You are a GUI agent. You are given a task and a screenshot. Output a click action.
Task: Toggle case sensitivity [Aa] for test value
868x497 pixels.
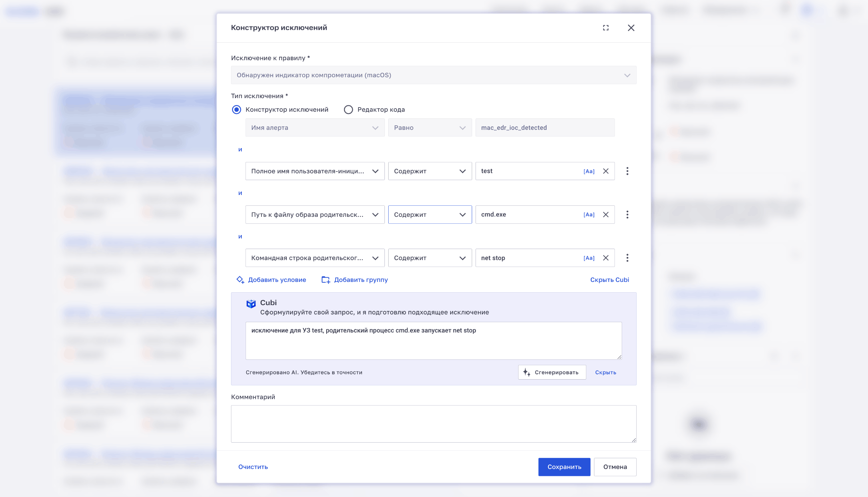coord(589,171)
